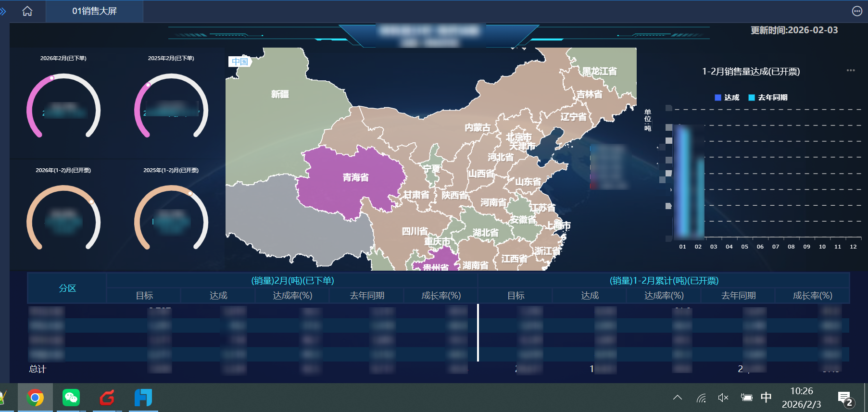Open Google Chrome from the taskbar
Screen dimensions: 868x412
point(35,398)
